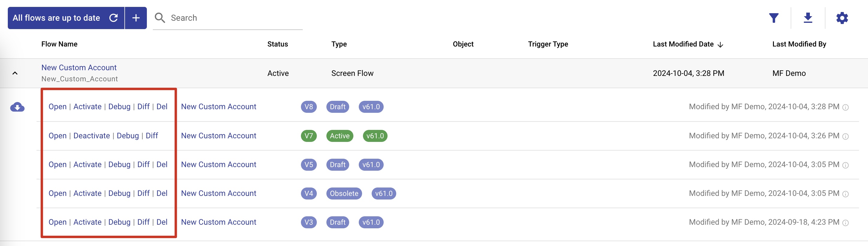
Task: Click the green Active status badge
Action: pyautogui.click(x=340, y=136)
